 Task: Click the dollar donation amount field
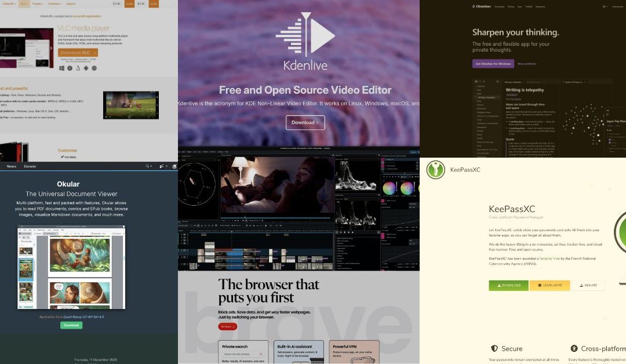(x=141, y=3)
